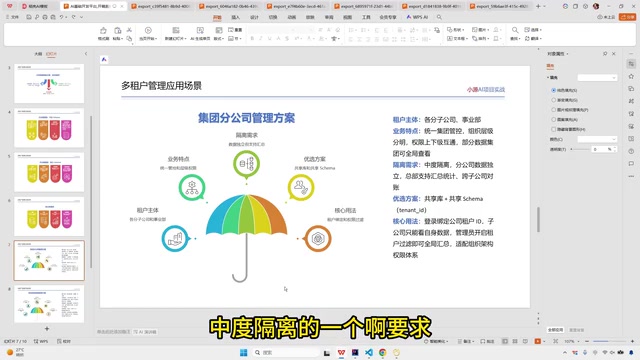
Task: Open Visual Studio Code from taskbar
Action: [369, 353]
